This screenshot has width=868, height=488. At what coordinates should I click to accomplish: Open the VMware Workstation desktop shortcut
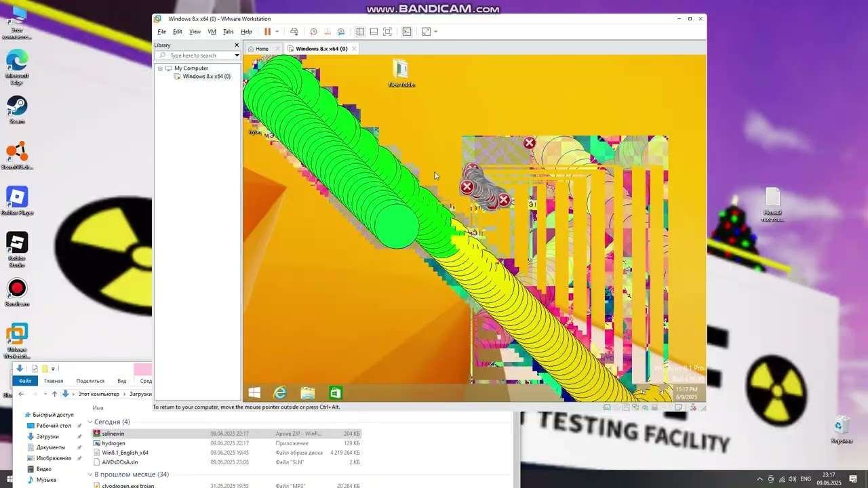click(x=17, y=342)
